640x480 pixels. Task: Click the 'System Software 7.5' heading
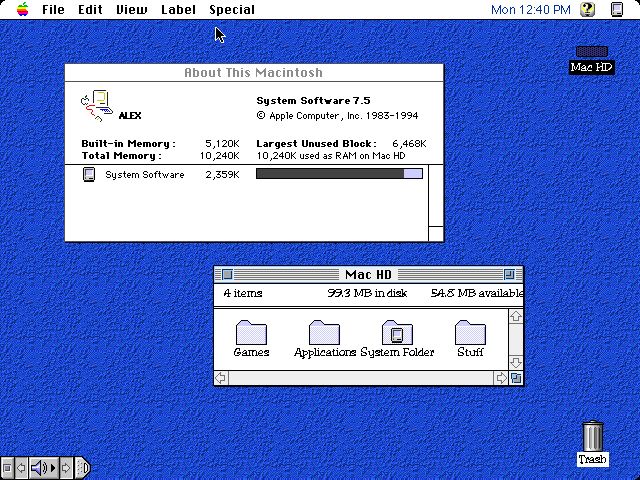click(x=313, y=101)
